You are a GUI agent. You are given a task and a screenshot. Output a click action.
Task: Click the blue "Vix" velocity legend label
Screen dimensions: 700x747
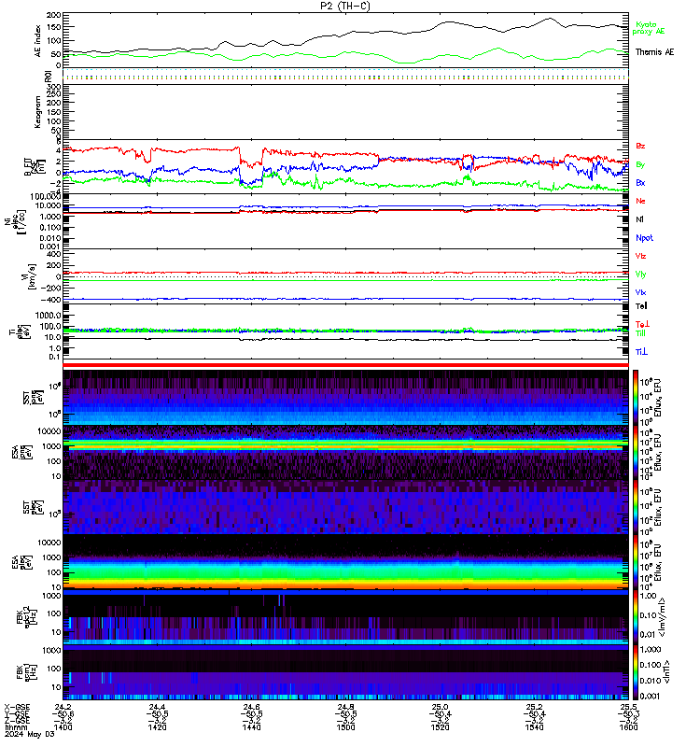click(640, 292)
